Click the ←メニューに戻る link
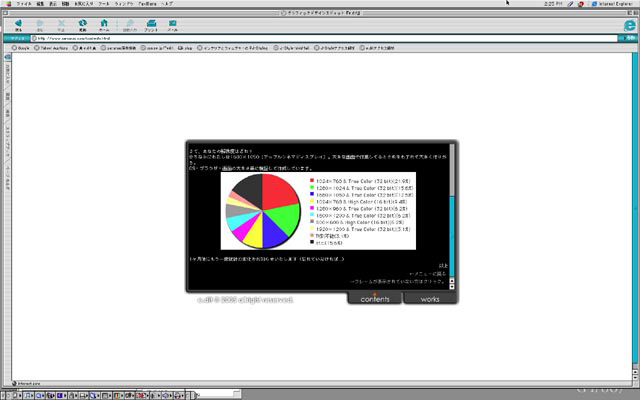The width and height of the screenshot is (640, 400). pyautogui.click(x=427, y=274)
